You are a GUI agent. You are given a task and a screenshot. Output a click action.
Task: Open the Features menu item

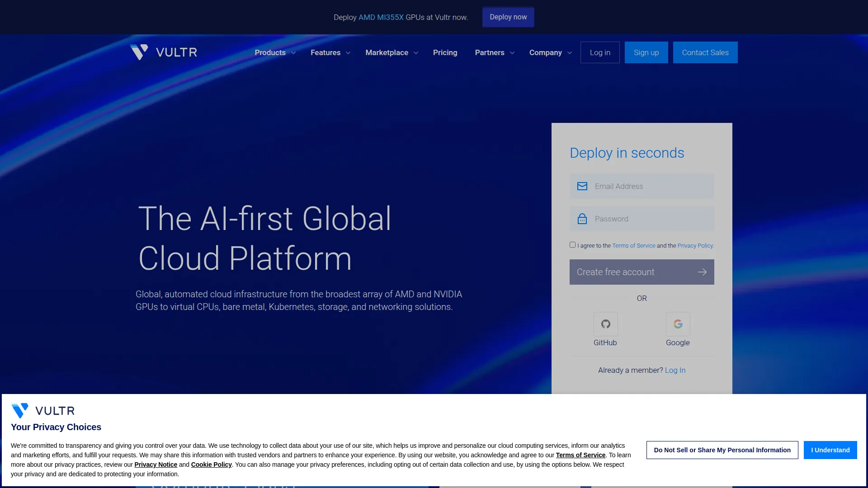(x=325, y=52)
